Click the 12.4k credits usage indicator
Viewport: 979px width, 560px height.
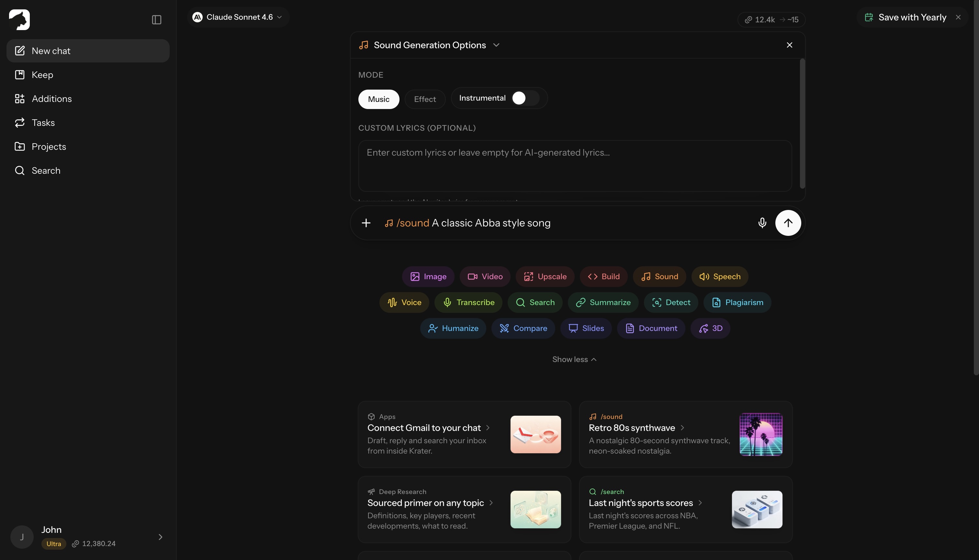coord(771,20)
